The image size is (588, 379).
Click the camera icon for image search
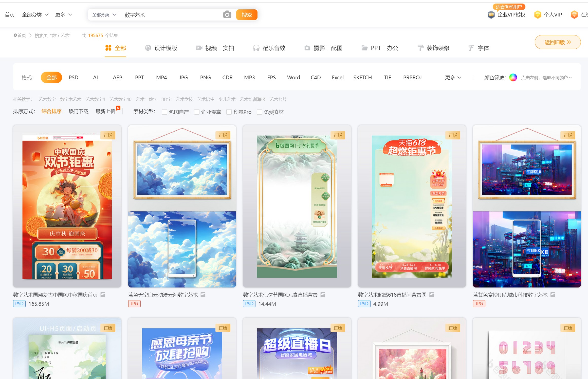(227, 14)
